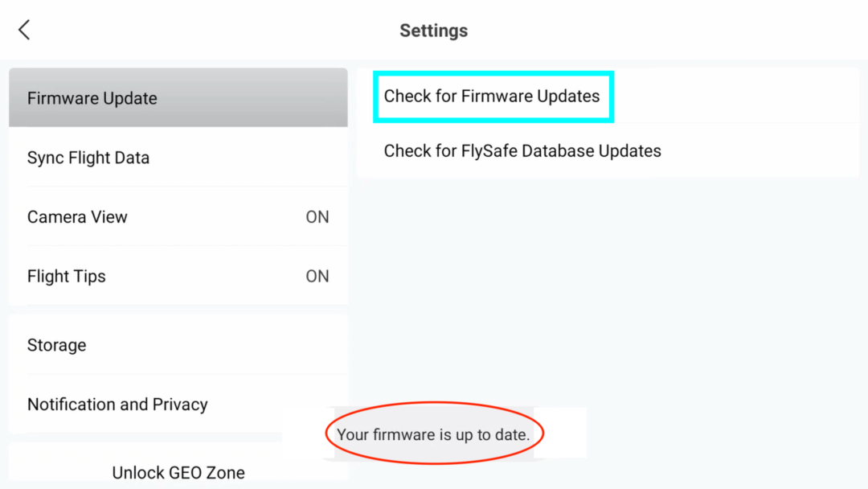Click the Settings page title
This screenshot has width=868, height=489.
tap(434, 31)
